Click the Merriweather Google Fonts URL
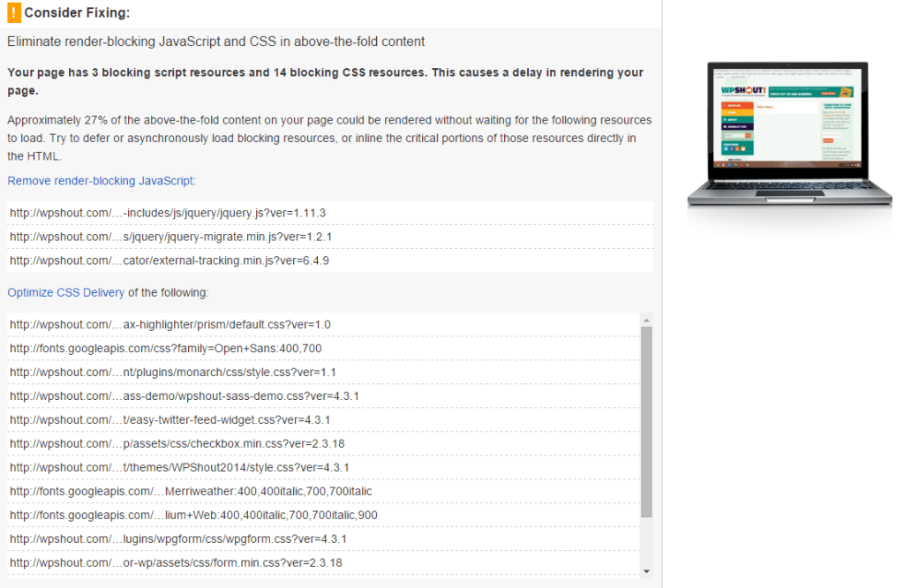 click(191, 492)
